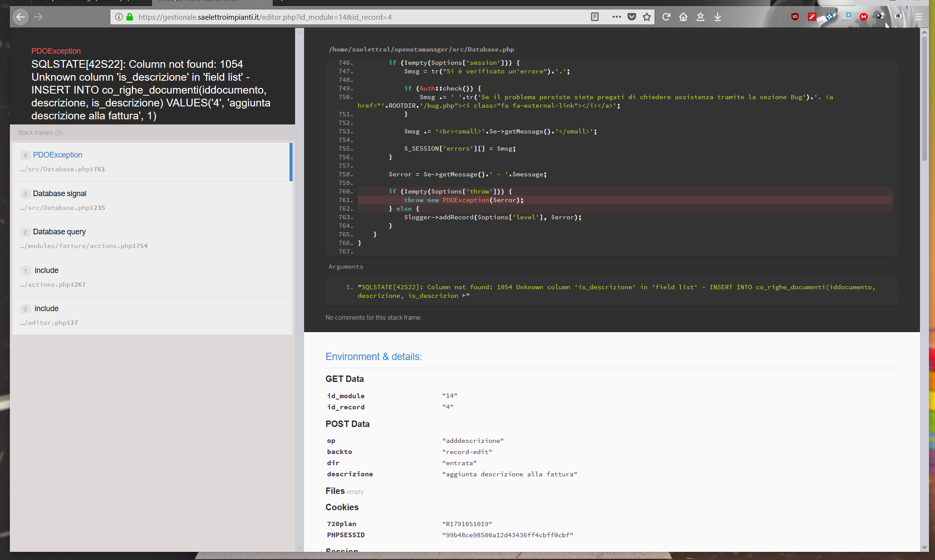Open the MEGA extension
The width and height of the screenshot is (935, 560).
(x=864, y=16)
